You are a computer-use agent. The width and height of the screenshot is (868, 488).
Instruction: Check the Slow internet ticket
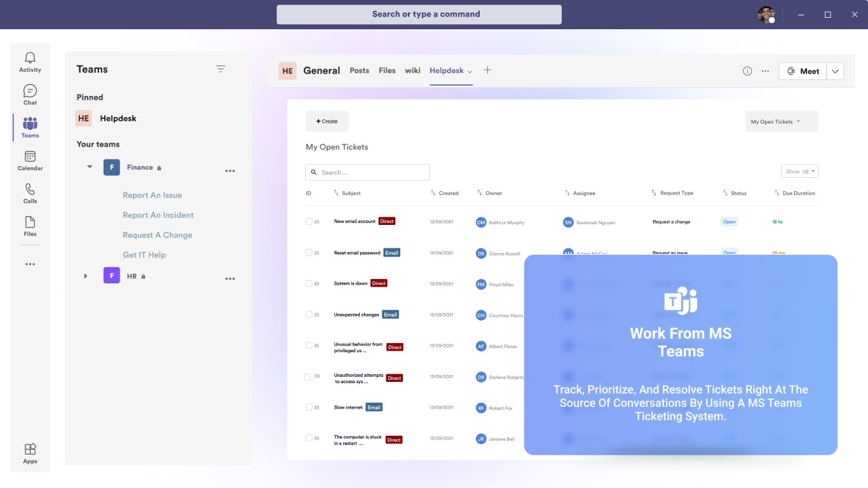coord(309,407)
